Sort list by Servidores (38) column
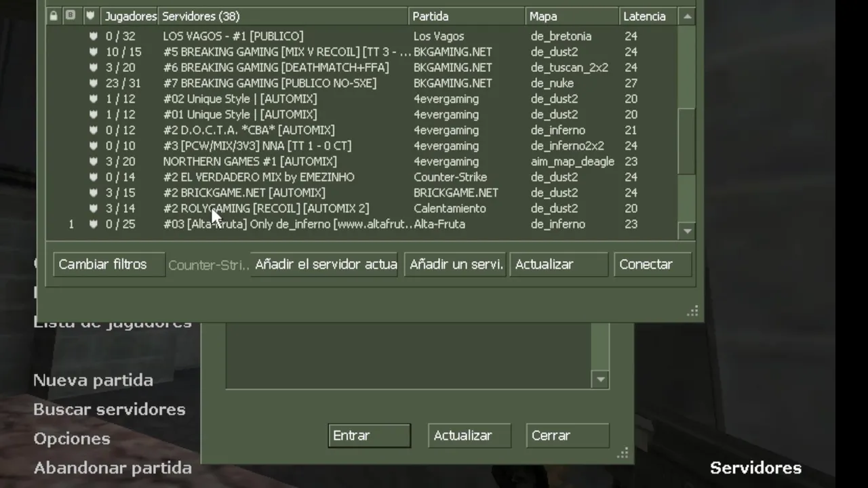This screenshot has height=488, width=868. click(x=283, y=16)
